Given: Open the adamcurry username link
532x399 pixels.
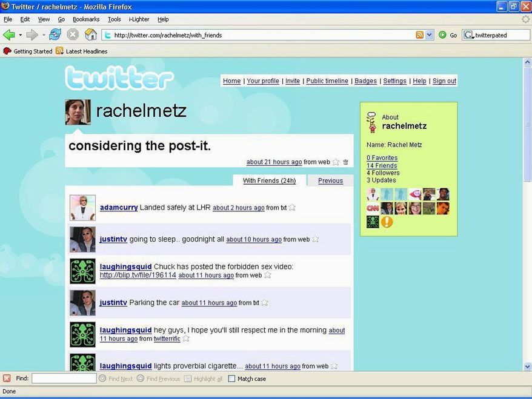Looking at the screenshot, I should click(x=119, y=208).
